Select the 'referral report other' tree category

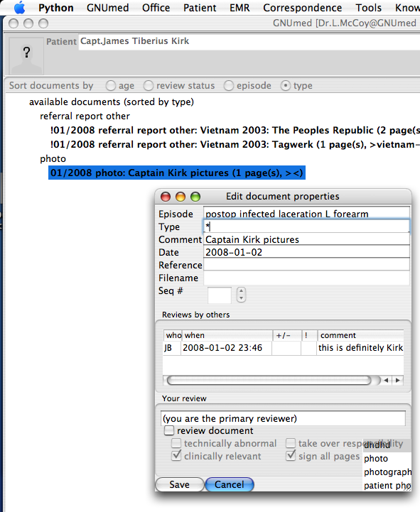(85, 116)
